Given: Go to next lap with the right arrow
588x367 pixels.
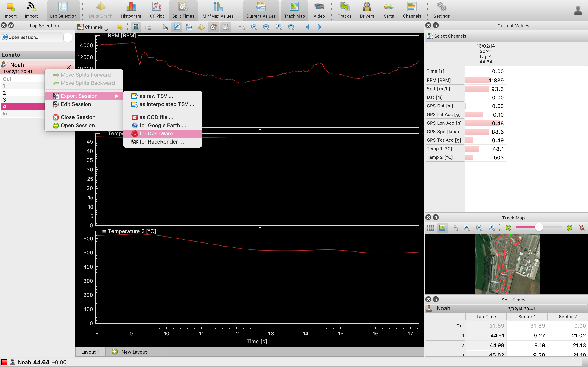Looking at the screenshot, I should point(319,27).
